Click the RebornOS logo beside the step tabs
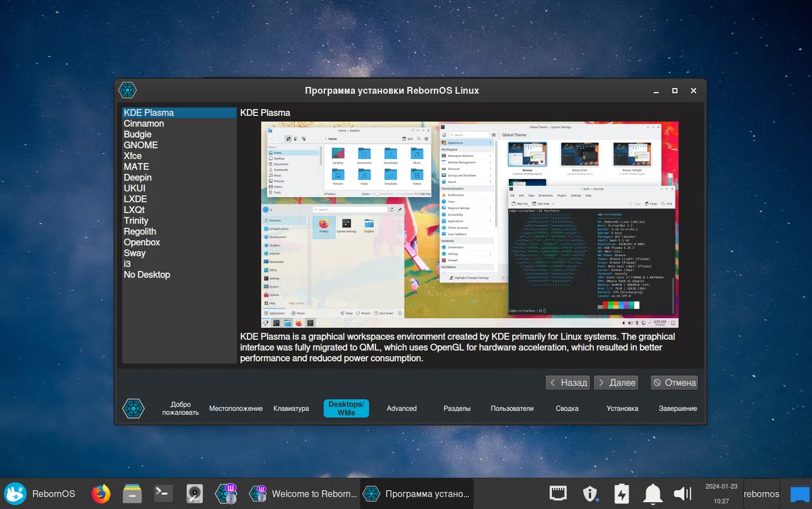This screenshot has width=812, height=509. 133,408
